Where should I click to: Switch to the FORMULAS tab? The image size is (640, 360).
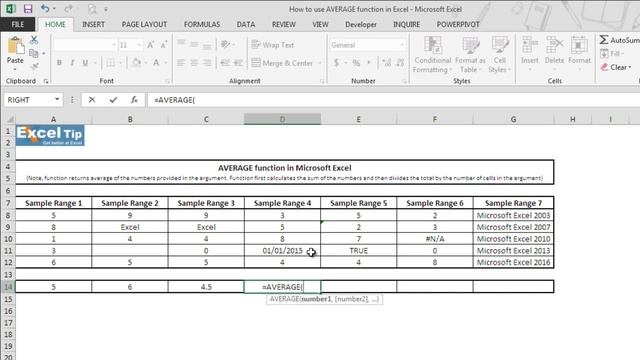pyautogui.click(x=202, y=24)
